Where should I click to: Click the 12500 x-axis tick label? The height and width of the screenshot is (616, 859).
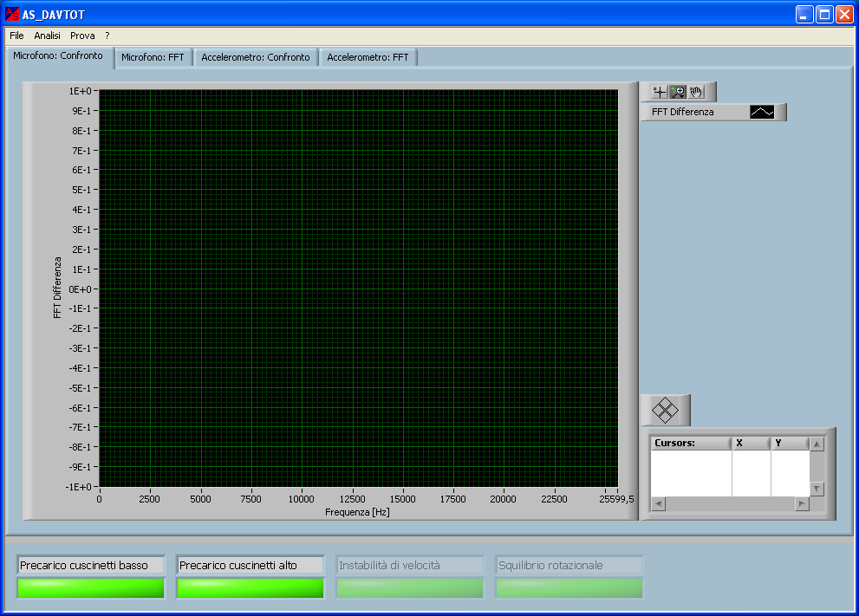coord(352,499)
